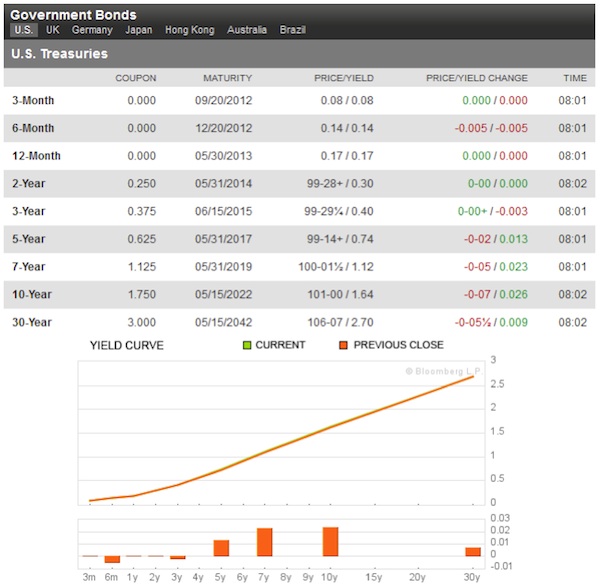Screen dimensions: 600x588
Task: Select the Hong Kong tab
Action: [x=189, y=30]
